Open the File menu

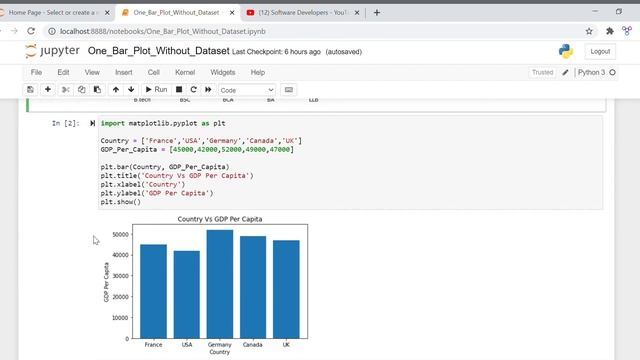pyautogui.click(x=36, y=72)
